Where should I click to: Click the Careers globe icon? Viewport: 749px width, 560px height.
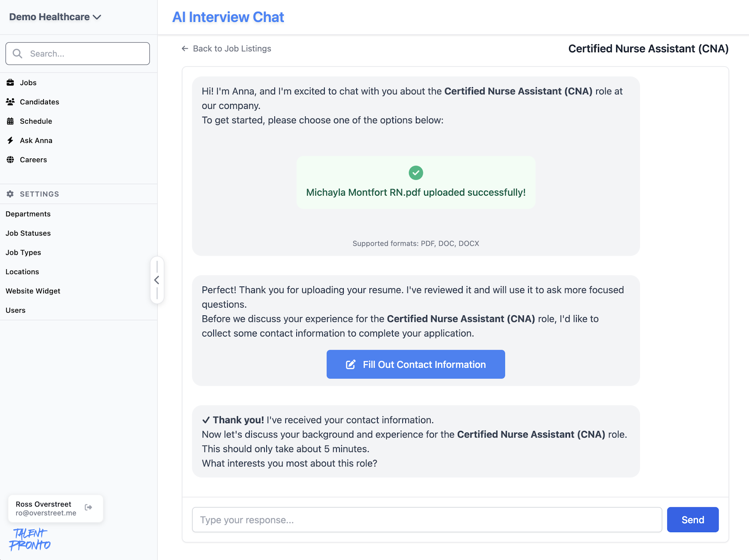[10, 159]
